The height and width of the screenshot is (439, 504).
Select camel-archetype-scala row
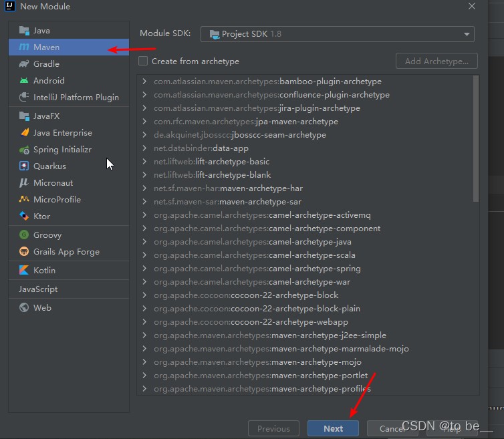click(305, 255)
